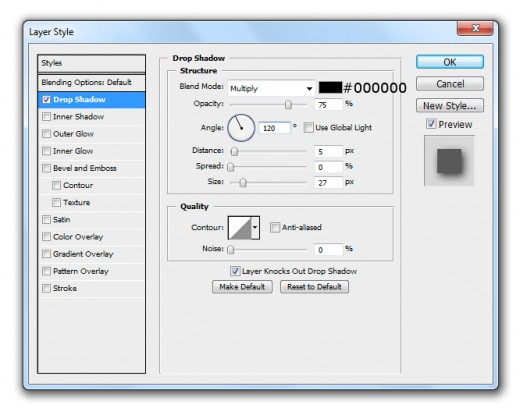
Task: Uncheck Layer Knocks Out Drop Shadow
Action: pos(235,271)
